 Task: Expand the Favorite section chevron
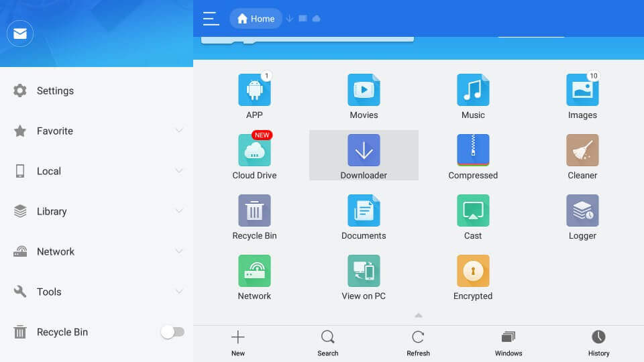pyautogui.click(x=179, y=131)
